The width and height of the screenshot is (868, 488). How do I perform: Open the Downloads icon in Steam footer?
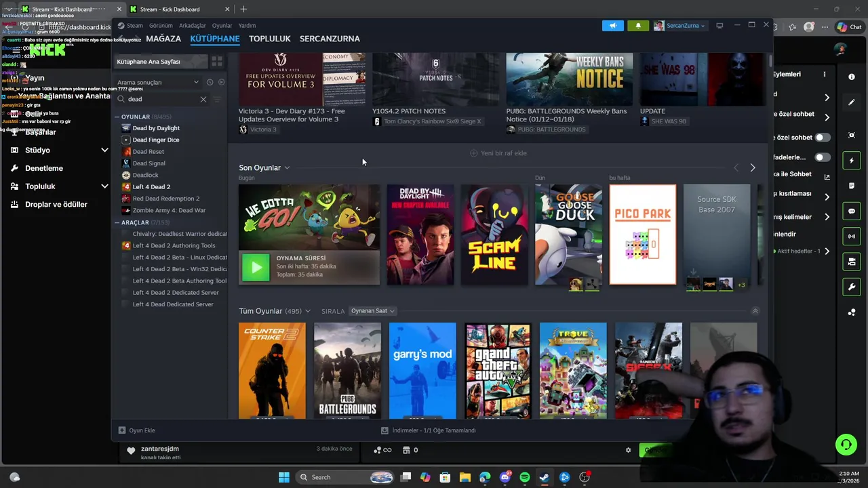384,430
